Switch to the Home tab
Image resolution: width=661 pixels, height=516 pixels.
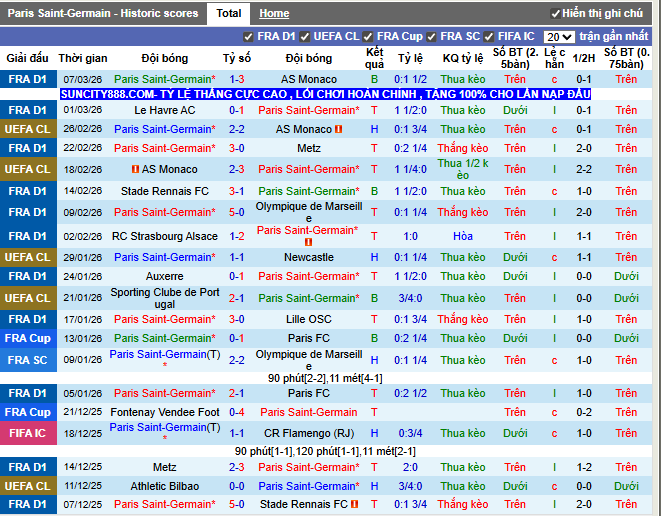[274, 14]
